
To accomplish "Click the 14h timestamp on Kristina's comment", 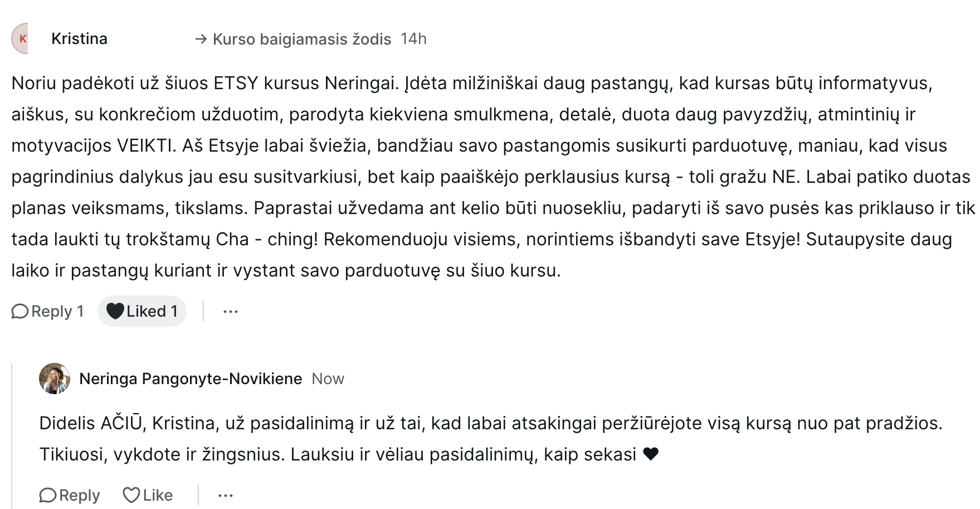I will [x=413, y=38].
